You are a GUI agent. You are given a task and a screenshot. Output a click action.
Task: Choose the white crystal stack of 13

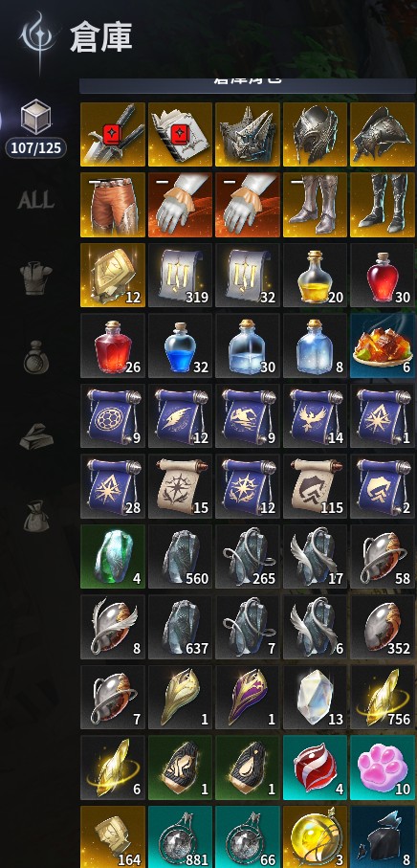tap(316, 698)
